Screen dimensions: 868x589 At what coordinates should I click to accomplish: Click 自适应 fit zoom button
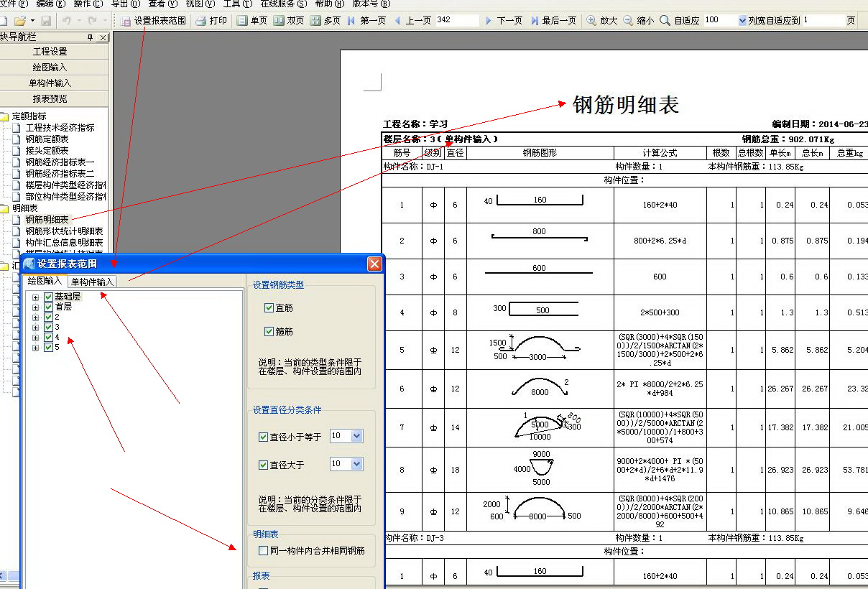pyautogui.click(x=680, y=21)
